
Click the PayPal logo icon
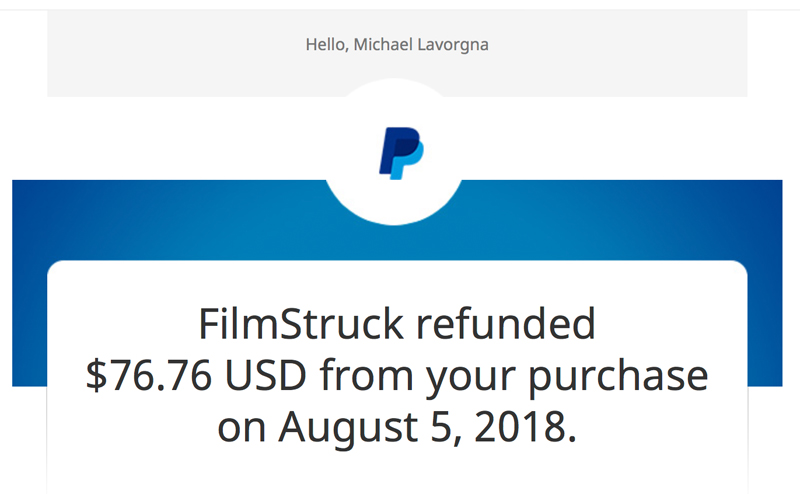point(399,153)
